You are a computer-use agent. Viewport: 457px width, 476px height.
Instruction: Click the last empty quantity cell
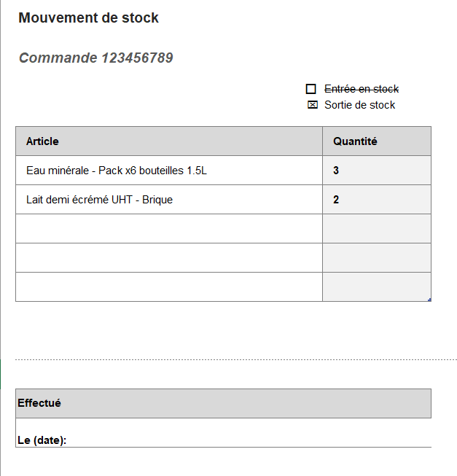(376, 286)
